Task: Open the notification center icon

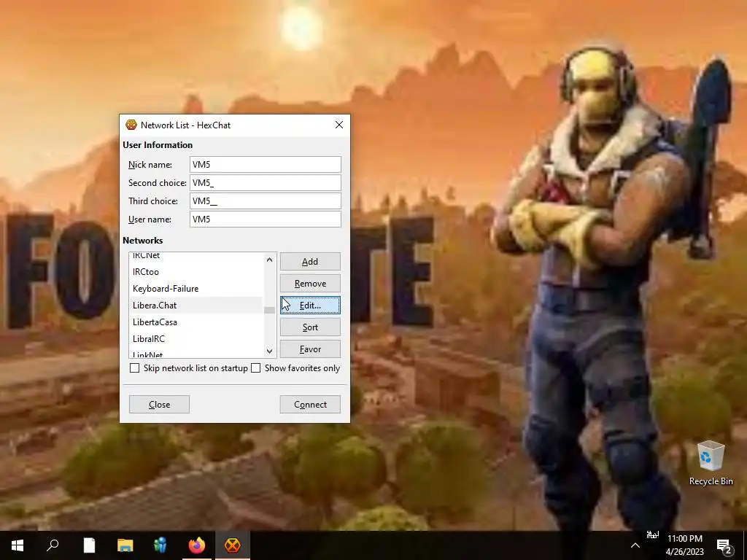Action: click(724, 545)
